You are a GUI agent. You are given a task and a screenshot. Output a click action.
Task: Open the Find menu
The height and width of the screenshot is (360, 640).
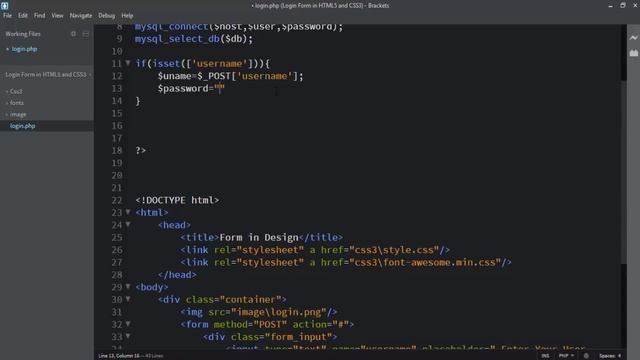(x=40, y=16)
